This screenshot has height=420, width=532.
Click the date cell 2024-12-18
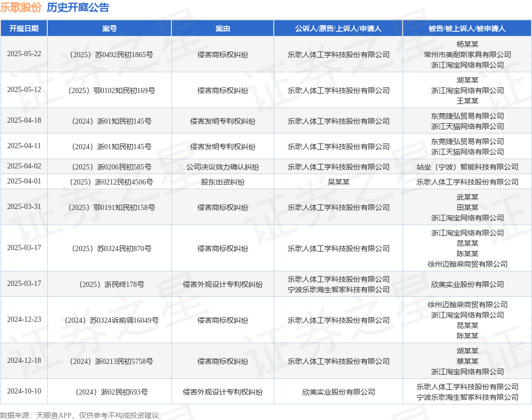pos(24,361)
